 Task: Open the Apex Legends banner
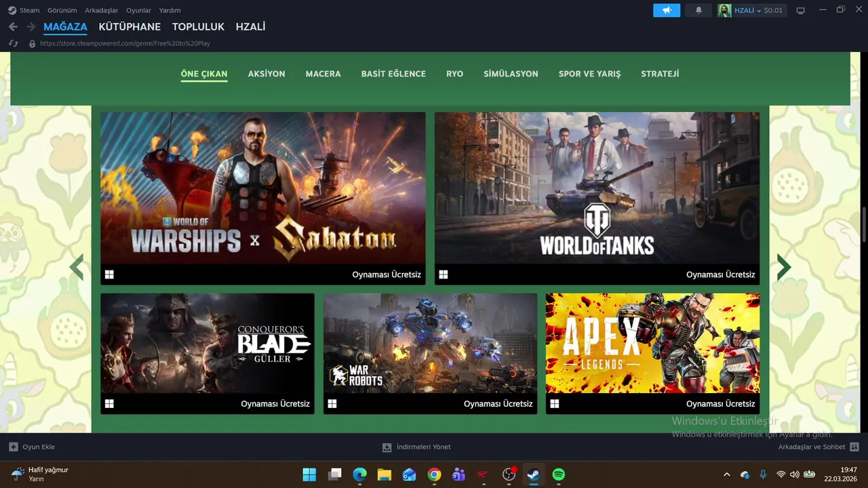(x=652, y=353)
